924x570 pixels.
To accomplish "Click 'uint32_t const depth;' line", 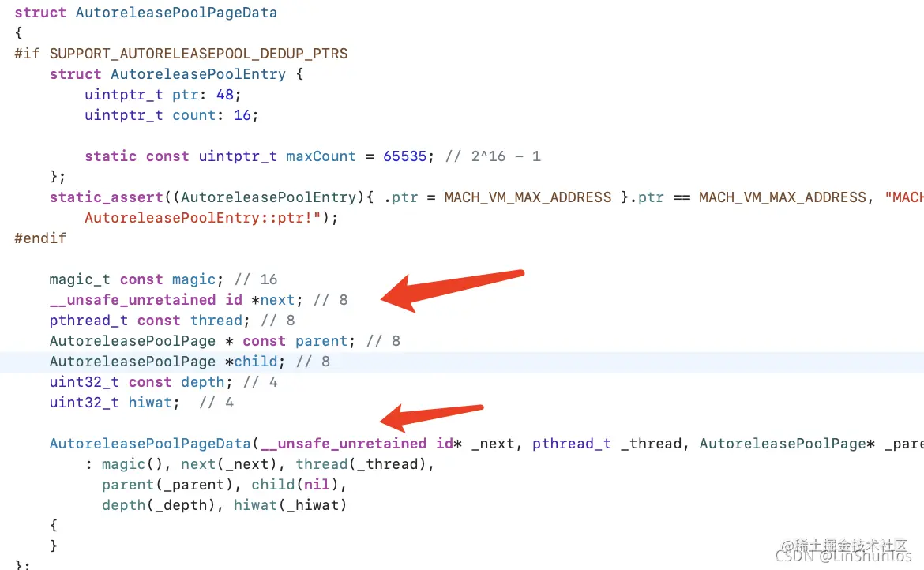I will coord(141,382).
